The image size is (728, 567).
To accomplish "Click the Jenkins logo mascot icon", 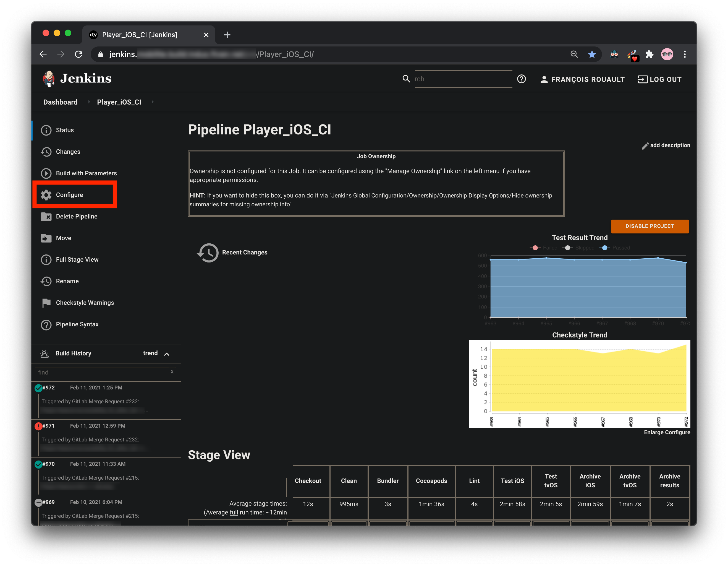I will pos(49,79).
